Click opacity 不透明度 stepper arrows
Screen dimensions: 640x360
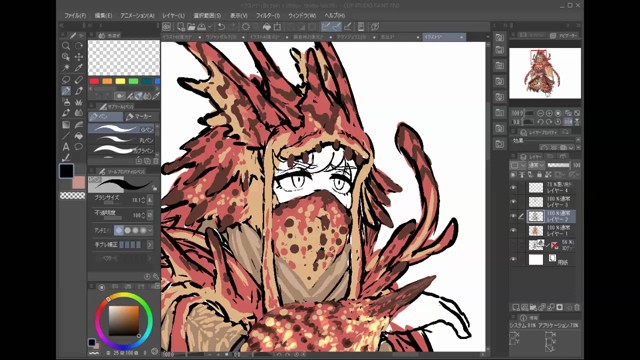(143, 215)
